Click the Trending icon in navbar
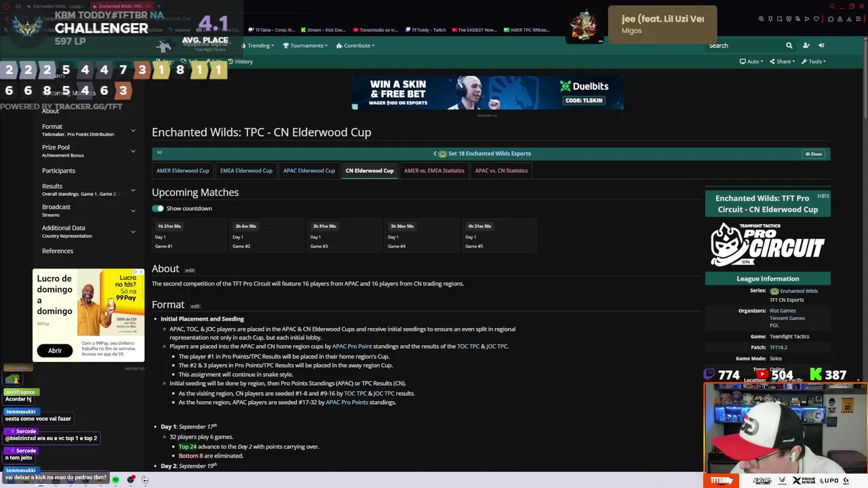Image resolution: width=868 pixels, height=488 pixels. (x=243, y=45)
